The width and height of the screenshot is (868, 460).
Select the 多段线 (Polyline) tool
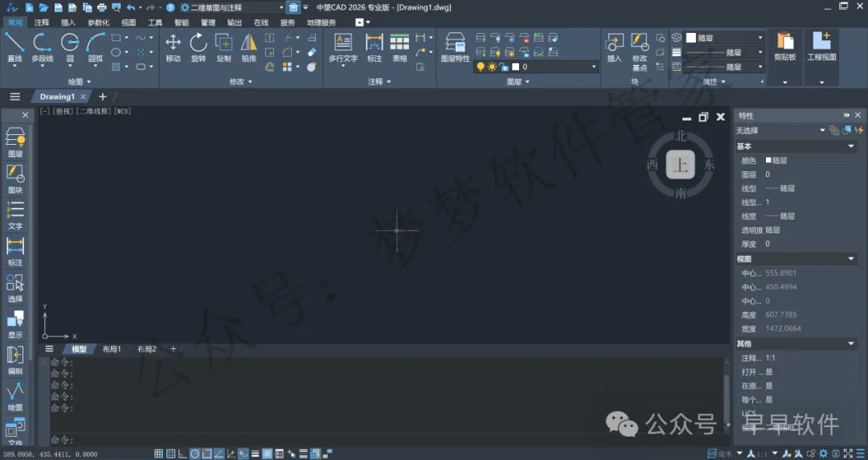coord(42,47)
